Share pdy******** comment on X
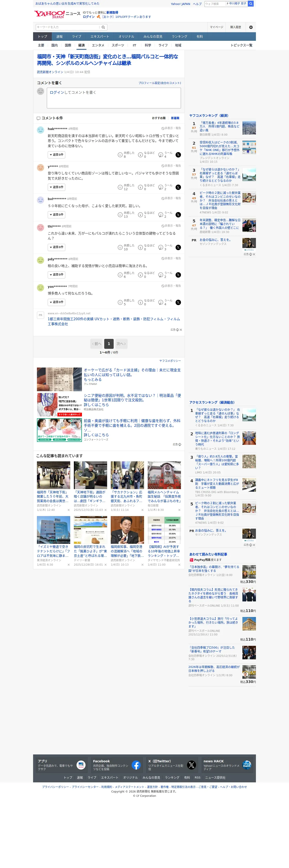The height and width of the screenshot is (868, 289). point(178,275)
